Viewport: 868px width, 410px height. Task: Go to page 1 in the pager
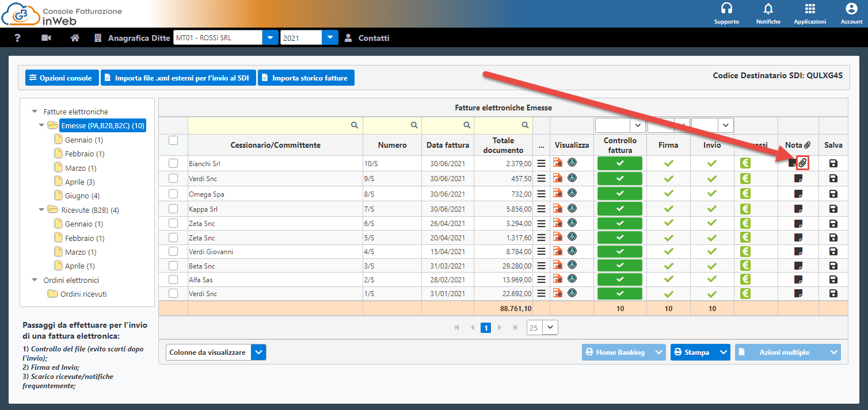[x=485, y=328]
